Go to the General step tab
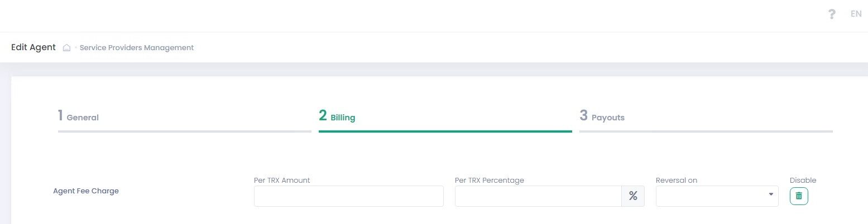868x224 pixels. point(78,116)
